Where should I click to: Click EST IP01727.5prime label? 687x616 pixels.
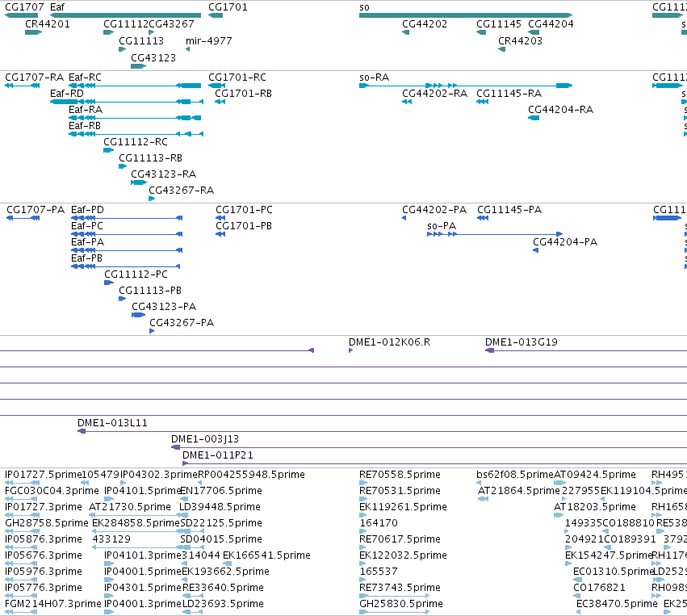44,475
